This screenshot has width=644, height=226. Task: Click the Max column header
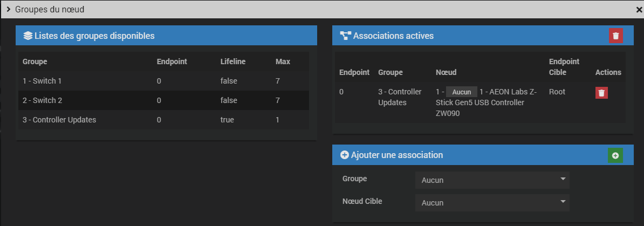283,61
